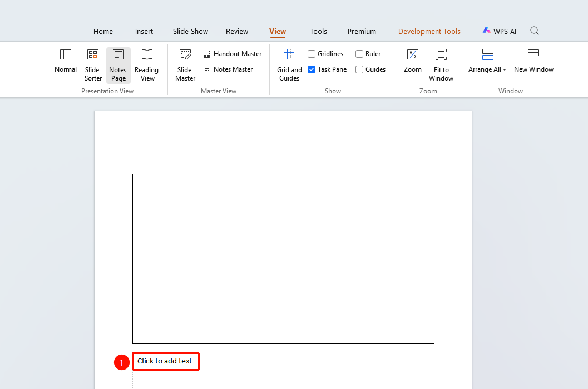Enable the Gridlines checkbox
The height and width of the screenshot is (389, 588).
click(x=312, y=54)
